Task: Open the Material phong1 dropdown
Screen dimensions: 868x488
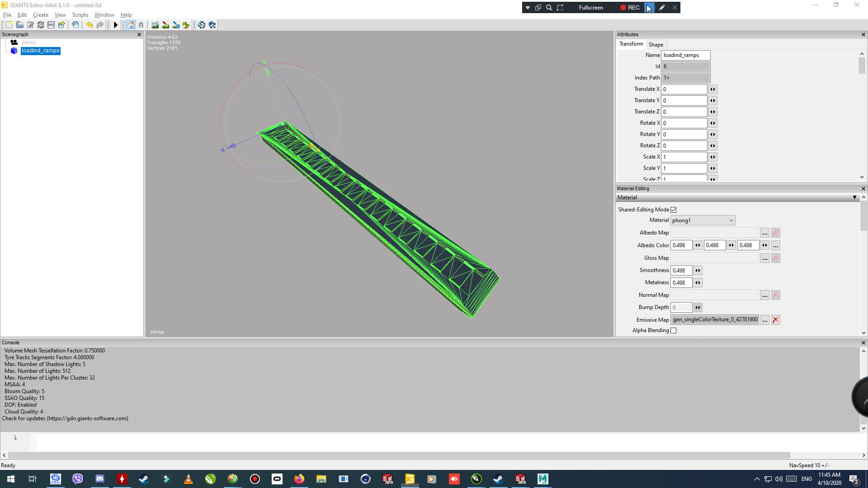Action: pos(703,221)
